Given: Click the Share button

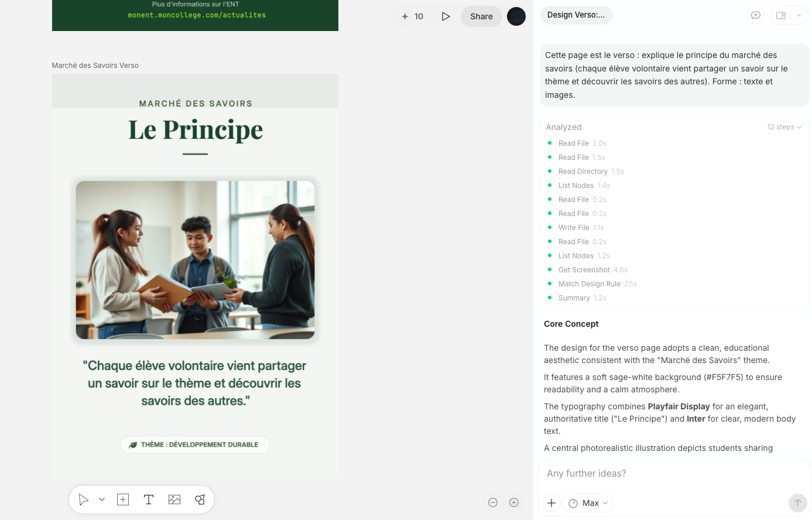Looking at the screenshot, I should coord(481,16).
